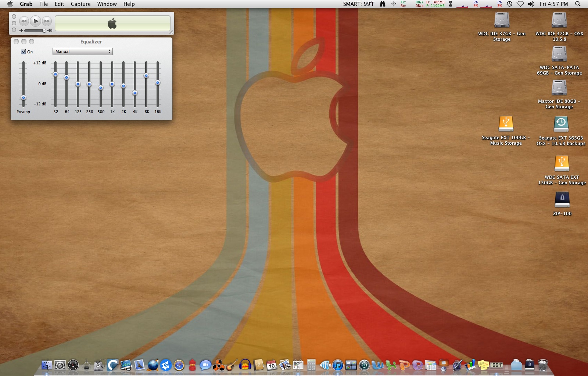Image resolution: width=588 pixels, height=376 pixels.
Task: Open Keynote podium icon in Dock
Action: coord(444,365)
